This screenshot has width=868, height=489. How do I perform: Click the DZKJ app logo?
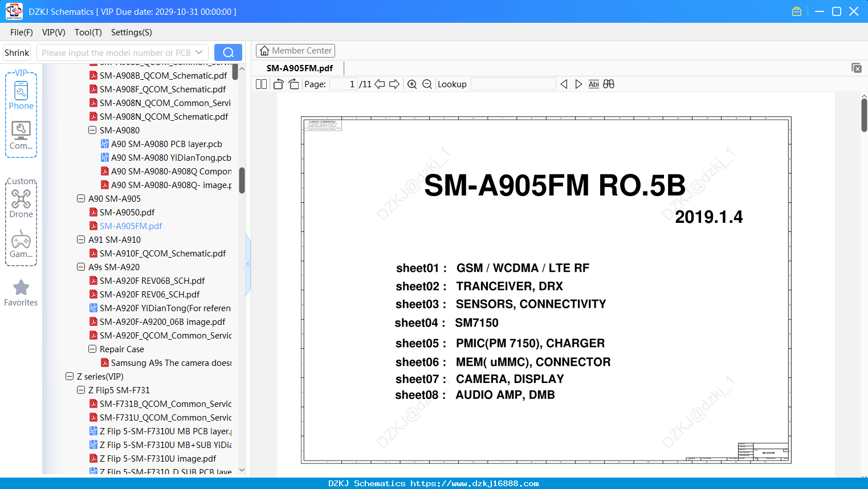coord(14,11)
